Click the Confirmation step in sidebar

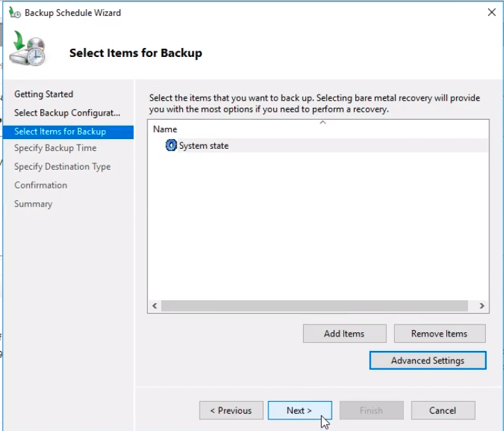coord(41,186)
